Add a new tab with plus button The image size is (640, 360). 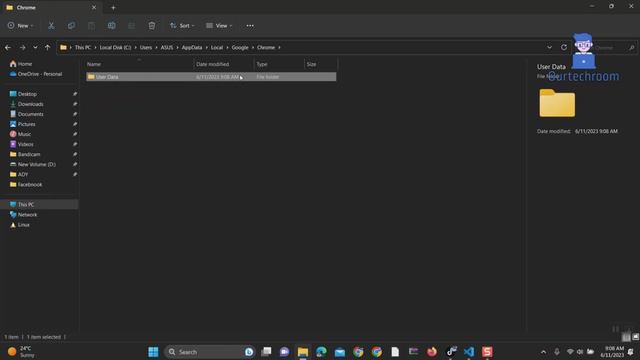(113, 7)
